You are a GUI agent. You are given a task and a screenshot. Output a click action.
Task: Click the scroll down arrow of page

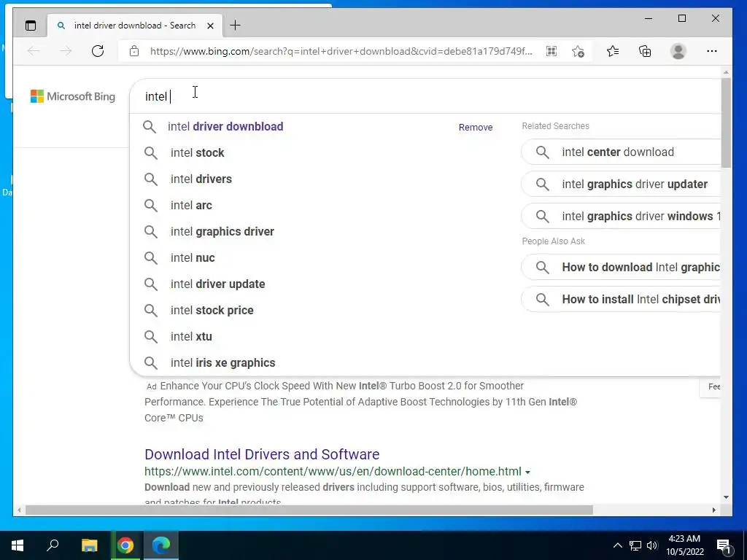[726, 497]
